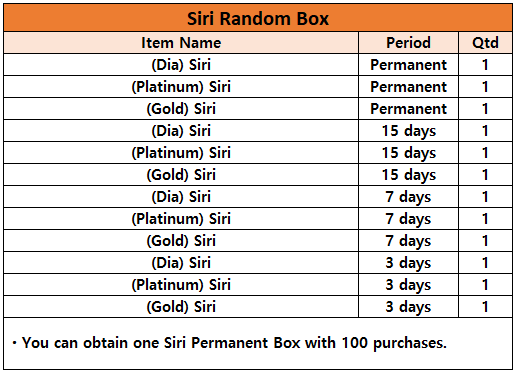Click the quantity 1 in the Platinum Permanent row
This screenshot has width=517, height=373.
485,87
